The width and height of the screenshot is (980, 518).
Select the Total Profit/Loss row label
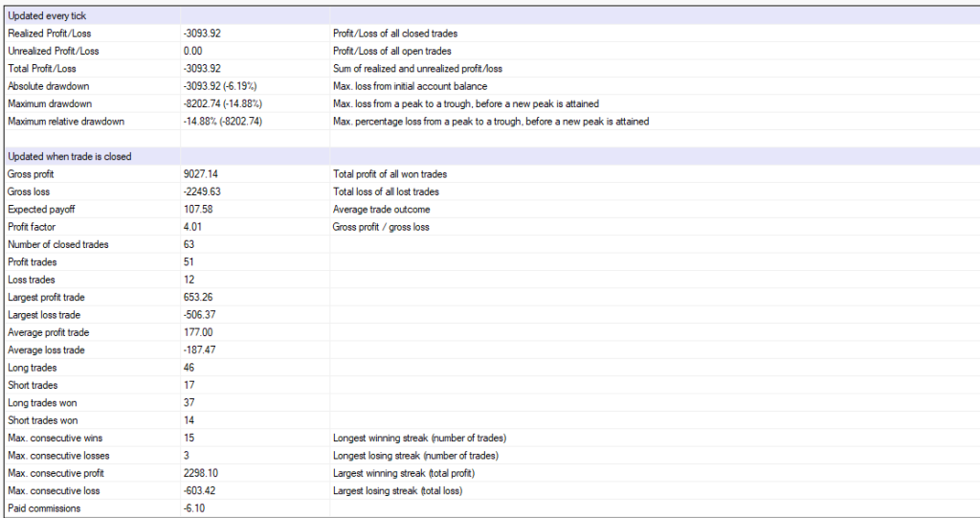point(40,69)
